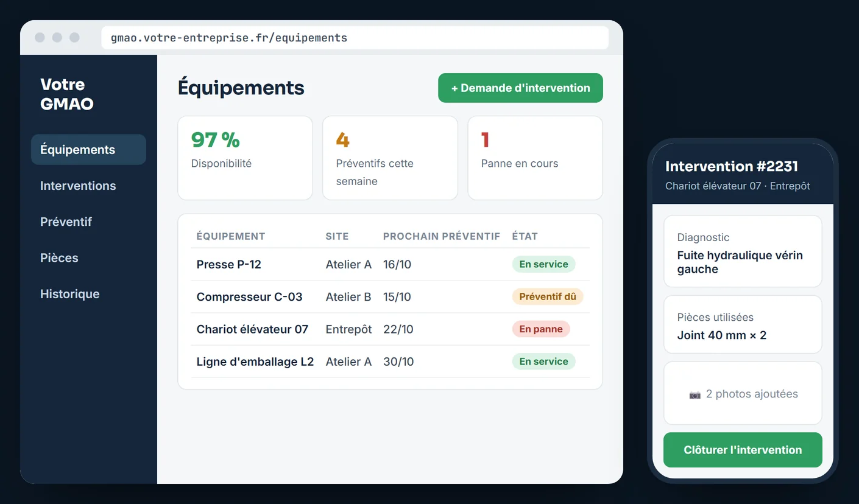
Task: Open the Panne en cours card
Action: tap(535, 158)
